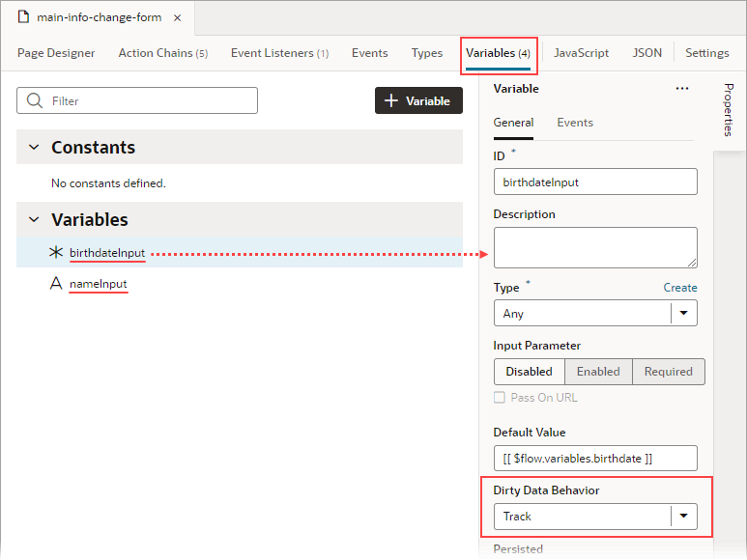Collapse the Constants section
This screenshot has width=747, height=560.
[x=34, y=147]
